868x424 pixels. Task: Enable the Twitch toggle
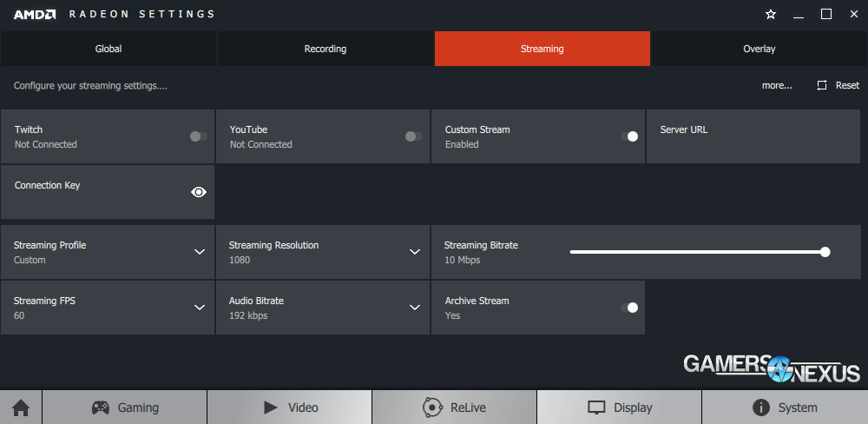198,136
